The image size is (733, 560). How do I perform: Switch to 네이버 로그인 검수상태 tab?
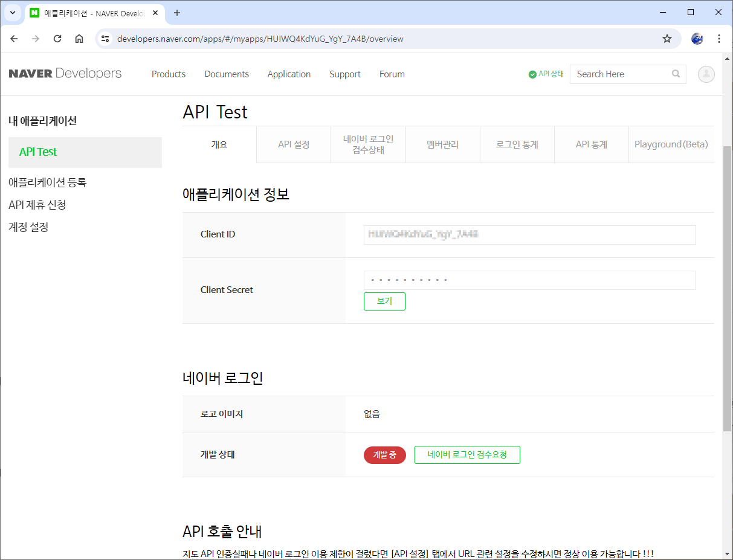[x=369, y=145]
